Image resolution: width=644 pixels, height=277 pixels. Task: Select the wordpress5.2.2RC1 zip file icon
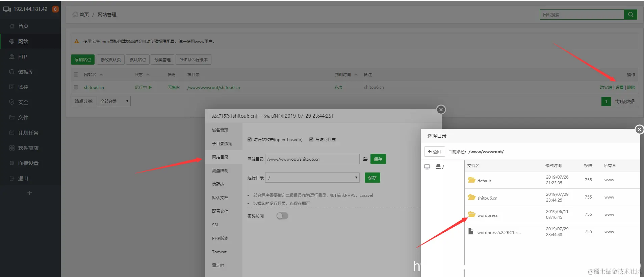point(471,232)
